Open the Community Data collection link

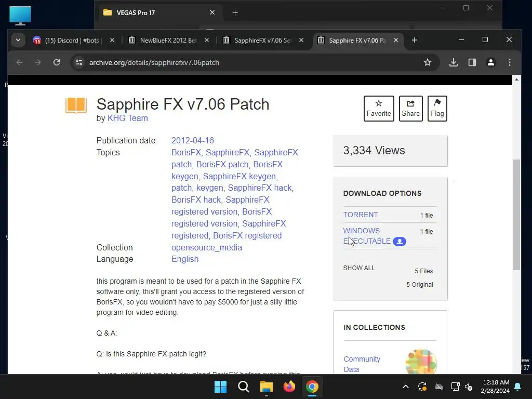click(362, 364)
